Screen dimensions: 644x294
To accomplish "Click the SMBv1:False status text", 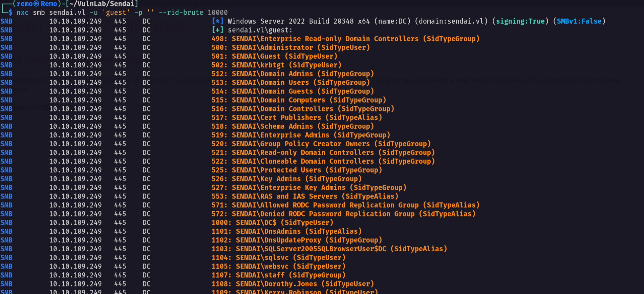I will (x=579, y=21).
